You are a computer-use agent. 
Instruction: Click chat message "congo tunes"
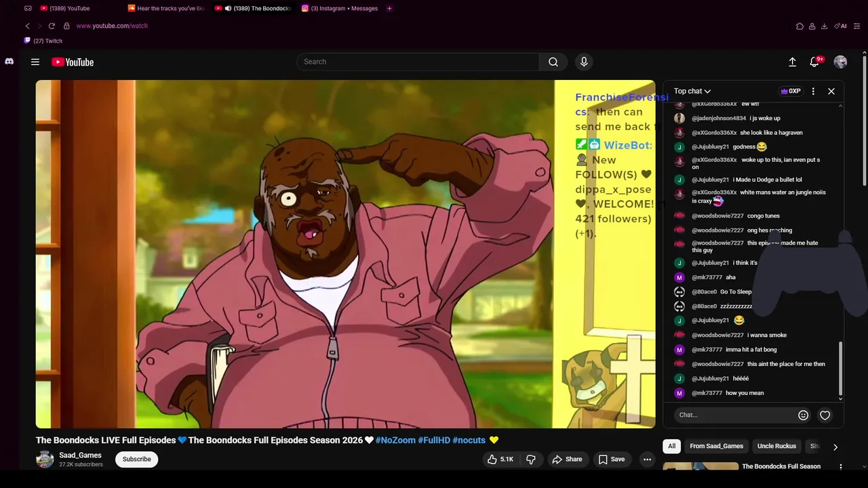point(764,216)
